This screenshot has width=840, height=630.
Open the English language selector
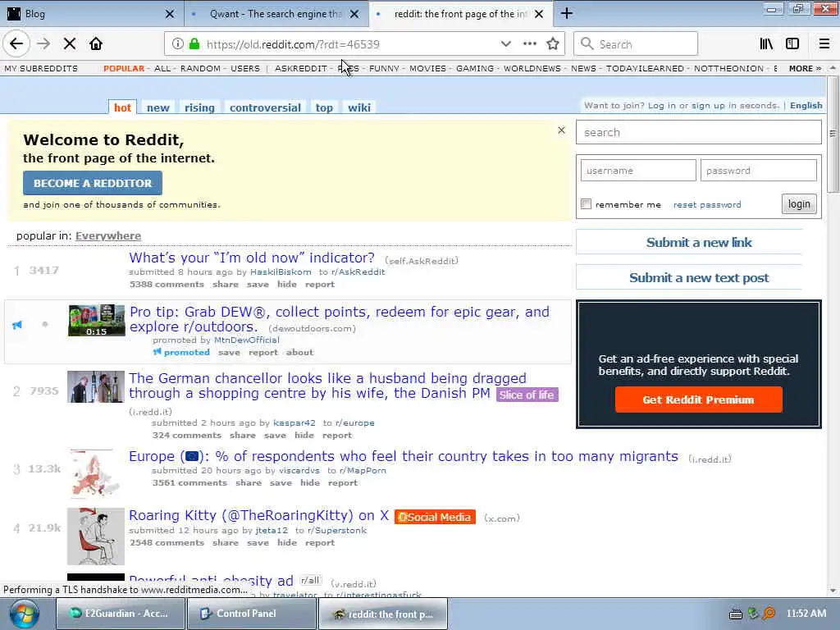[806, 106]
